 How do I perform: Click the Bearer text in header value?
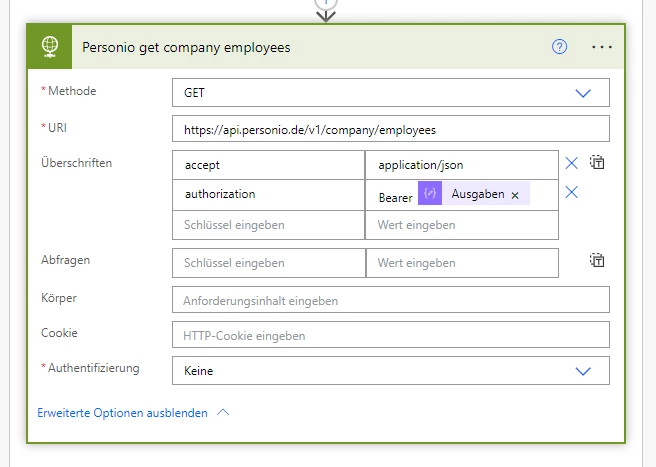[x=395, y=198]
